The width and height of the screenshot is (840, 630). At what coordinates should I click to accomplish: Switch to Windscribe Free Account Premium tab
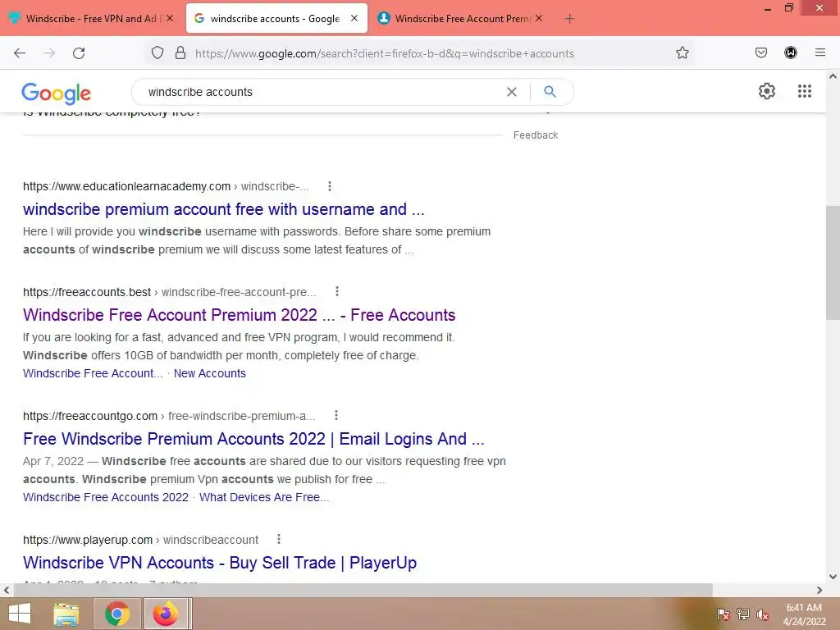tap(462, 19)
